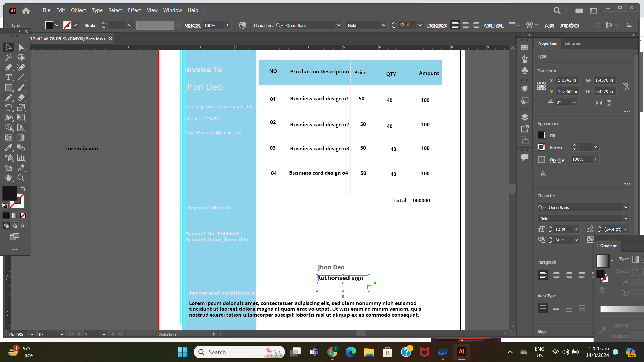644x362 pixels.
Task: Align paragraph right in control bar
Action: (476, 25)
